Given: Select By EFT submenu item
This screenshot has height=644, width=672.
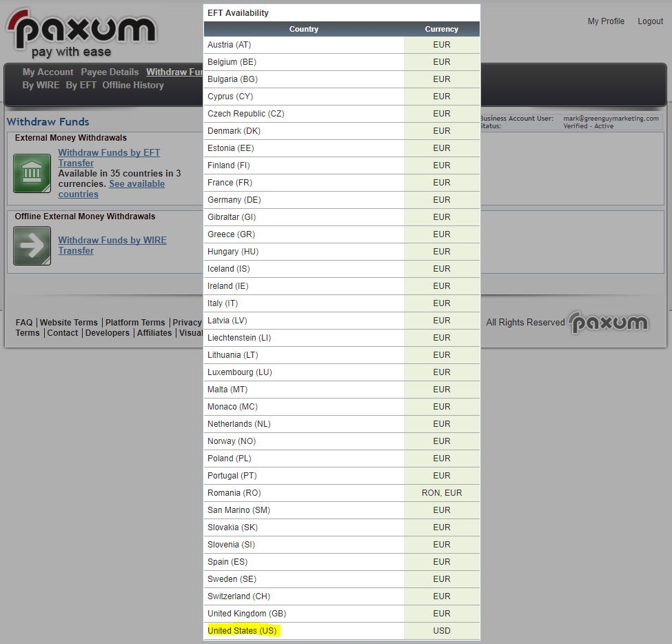Looking at the screenshot, I should tap(81, 85).
